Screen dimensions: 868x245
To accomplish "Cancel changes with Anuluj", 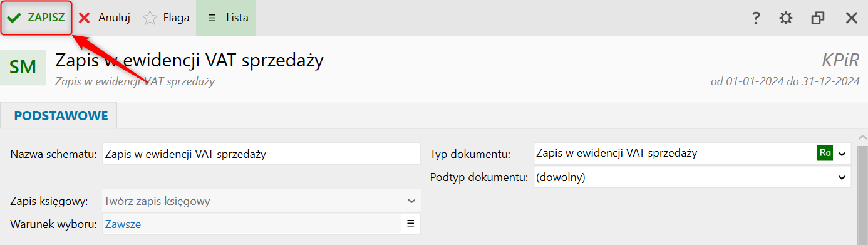I will (x=104, y=18).
